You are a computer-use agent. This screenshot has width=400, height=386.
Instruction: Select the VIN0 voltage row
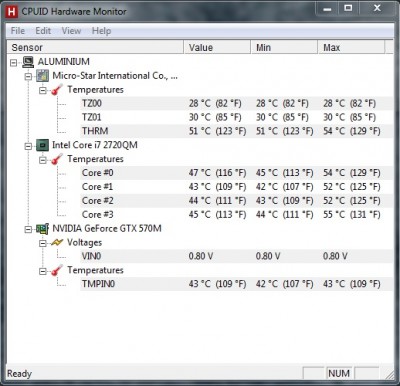pyautogui.click(x=236, y=256)
